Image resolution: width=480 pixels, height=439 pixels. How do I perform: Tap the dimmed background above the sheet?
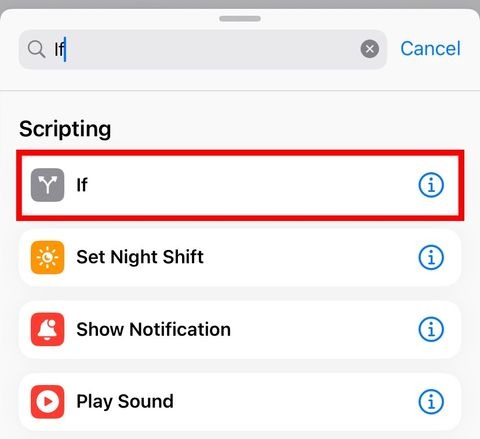(240, 4)
